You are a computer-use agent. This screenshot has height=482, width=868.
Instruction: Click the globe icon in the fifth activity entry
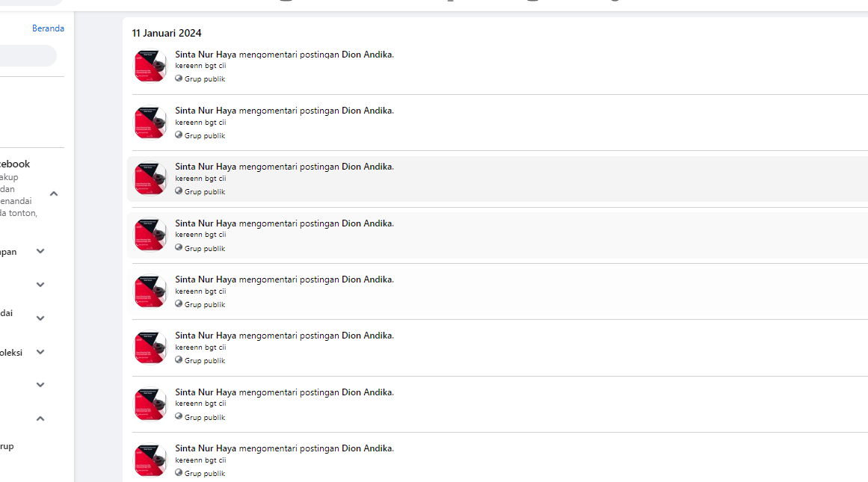[179, 304]
